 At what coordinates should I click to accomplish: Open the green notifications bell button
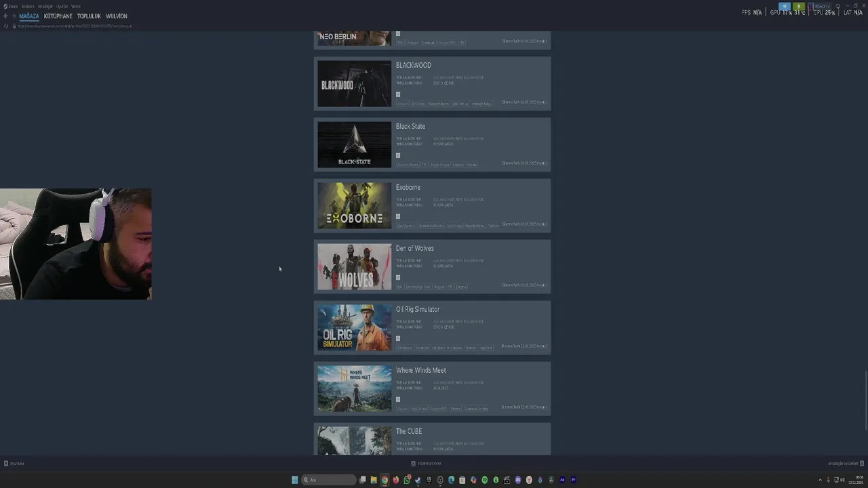coord(799,6)
